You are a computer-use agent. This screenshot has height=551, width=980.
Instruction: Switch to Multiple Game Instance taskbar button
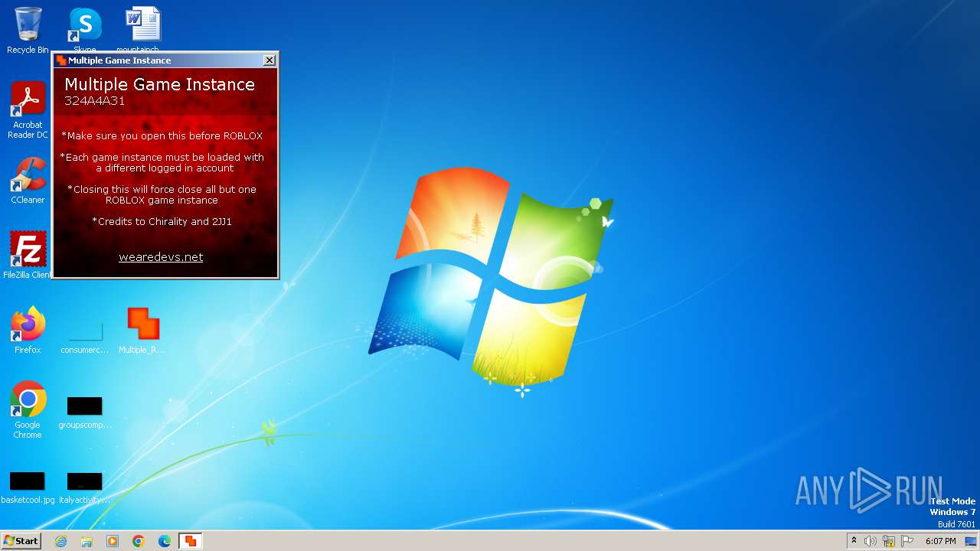click(190, 541)
